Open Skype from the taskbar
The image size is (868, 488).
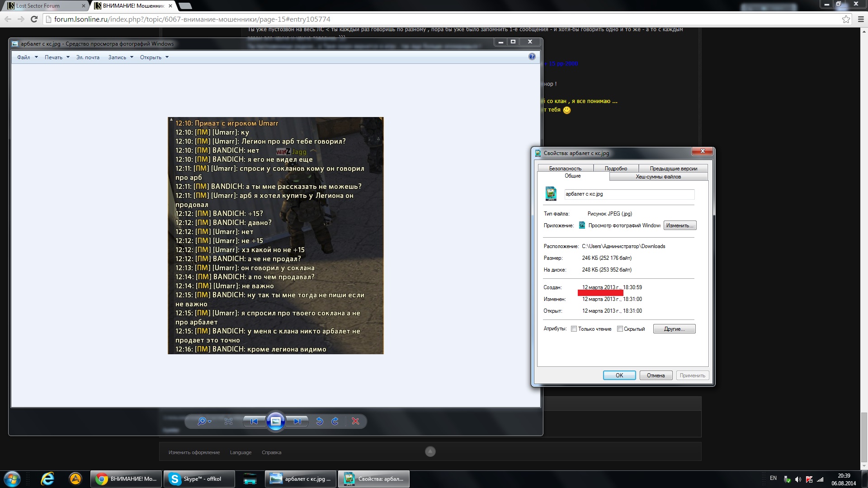[x=199, y=479]
